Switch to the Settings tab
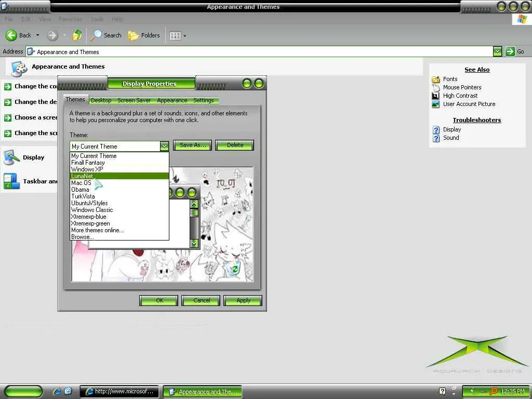 pos(204,100)
